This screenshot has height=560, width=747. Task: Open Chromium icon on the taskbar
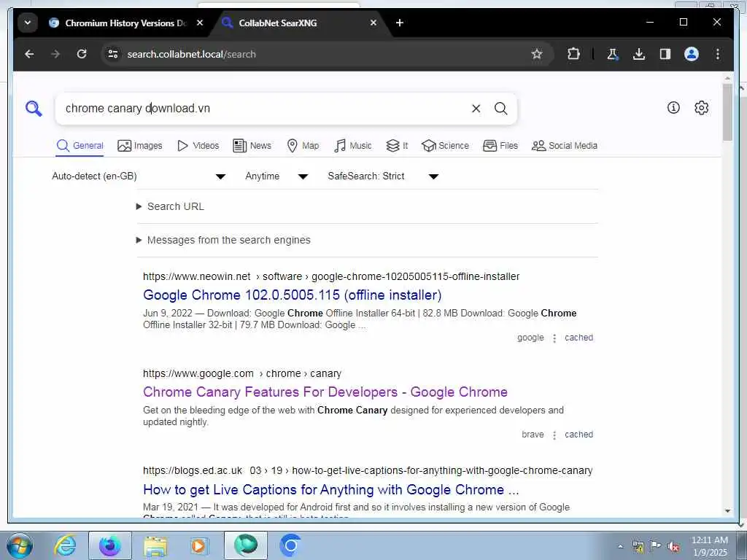coord(290,545)
